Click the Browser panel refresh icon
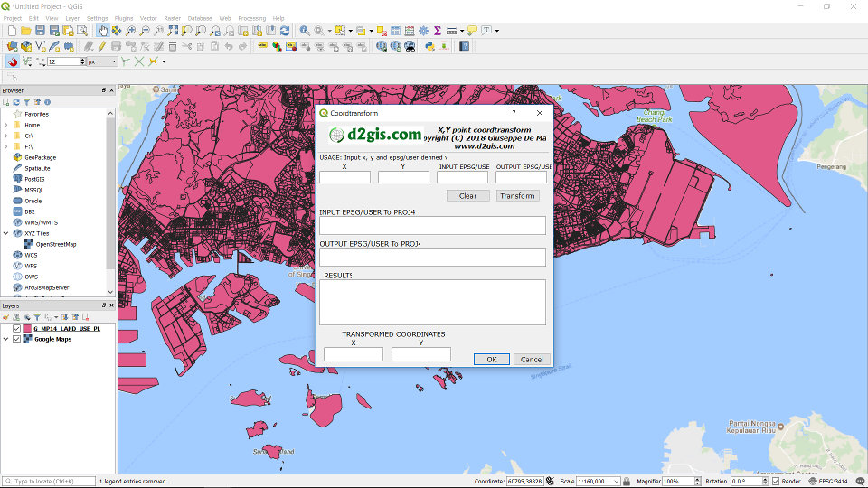 pos(15,102)
